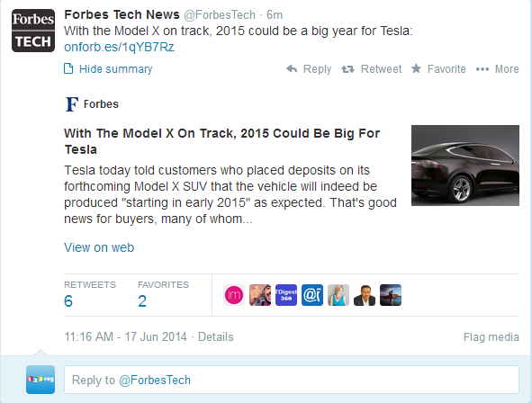Click the View on web link
Screen dimensions: 532x403
point(99,247)
